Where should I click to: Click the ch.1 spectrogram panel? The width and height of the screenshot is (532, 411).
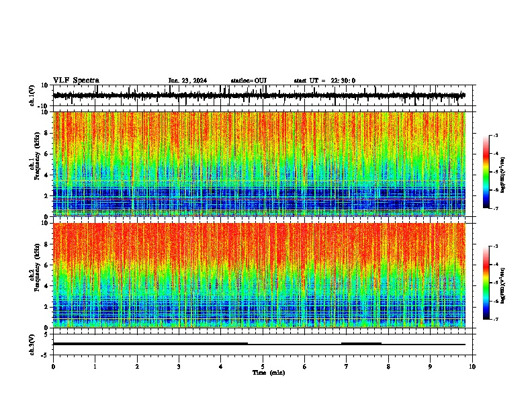(259, 164)
